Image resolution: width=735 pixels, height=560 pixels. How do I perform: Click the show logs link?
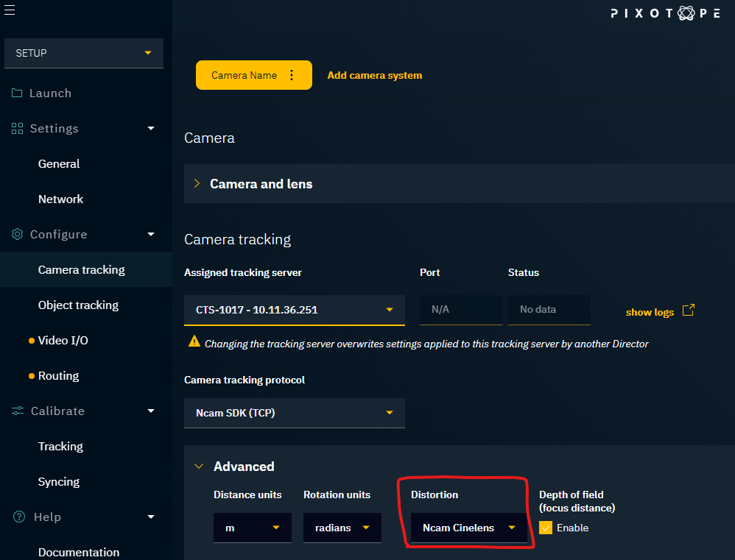[650, 312]
